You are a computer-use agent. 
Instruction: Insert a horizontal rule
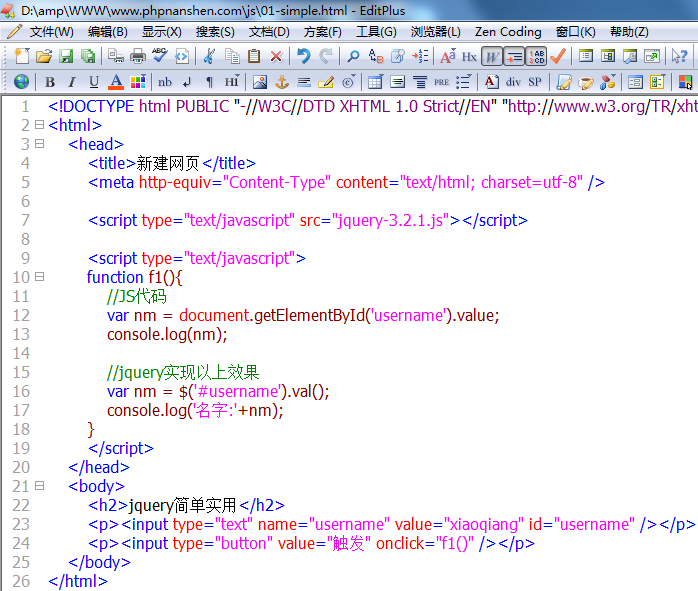coord(304,82)
